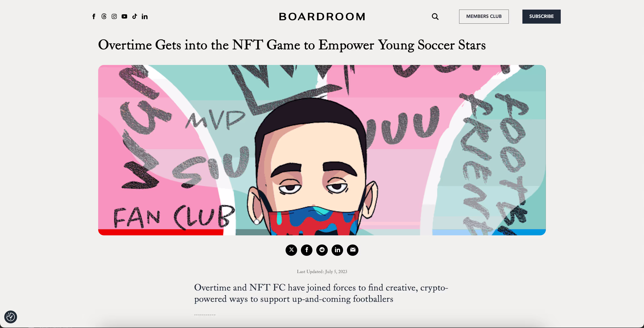This screenshot has width=644, height=328.
Task: Click the SUBSCRIBE button
Action: point(541,16)
